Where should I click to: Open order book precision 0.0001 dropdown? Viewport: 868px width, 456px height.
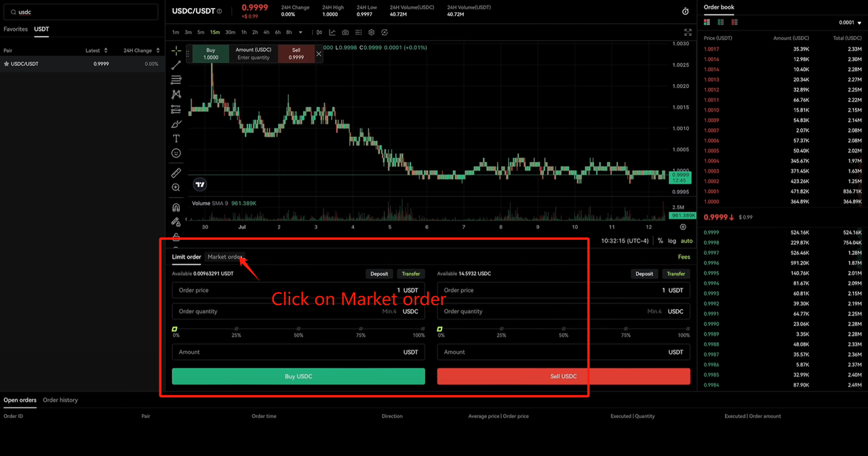coord(850,23)
